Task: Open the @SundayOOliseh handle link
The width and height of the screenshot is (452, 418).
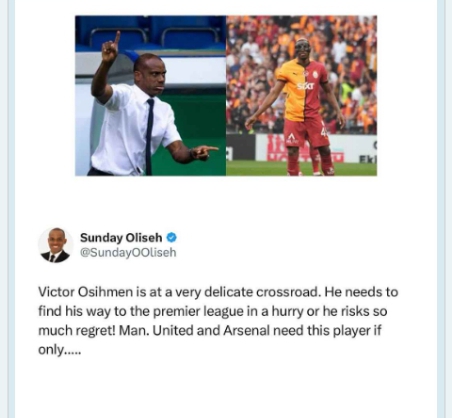Action: [x=128, y=252]
